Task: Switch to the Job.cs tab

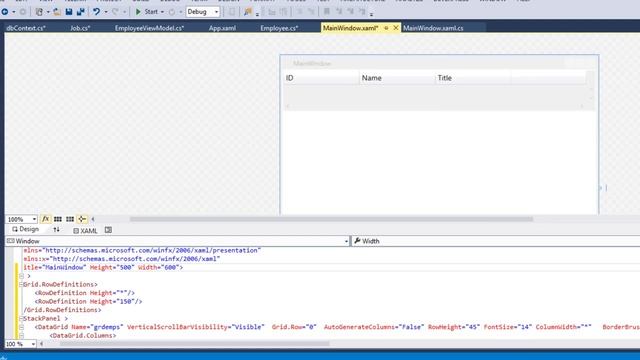Action: (x=80, y=28)
